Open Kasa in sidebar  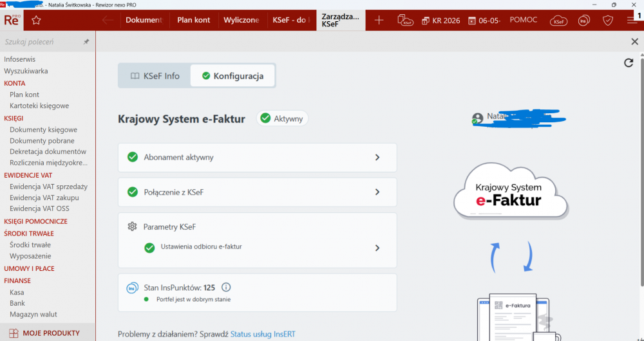[x=17, y=293]
